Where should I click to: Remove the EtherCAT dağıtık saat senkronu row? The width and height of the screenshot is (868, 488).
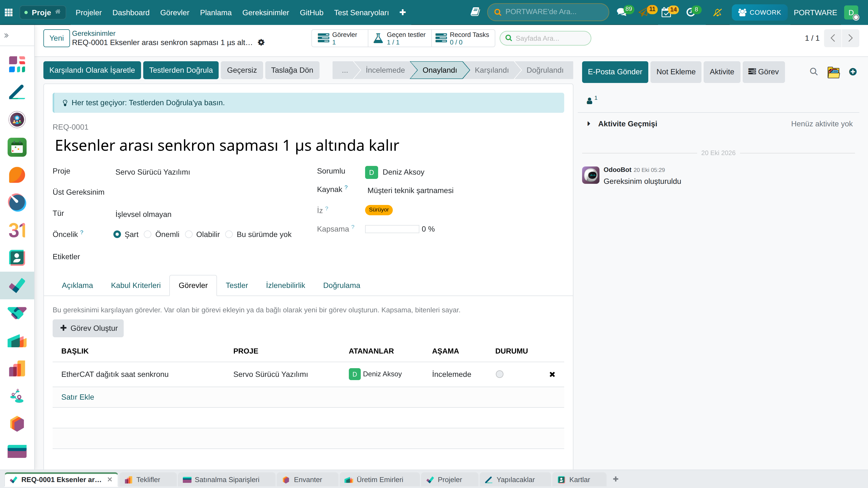tap(552, 374)
